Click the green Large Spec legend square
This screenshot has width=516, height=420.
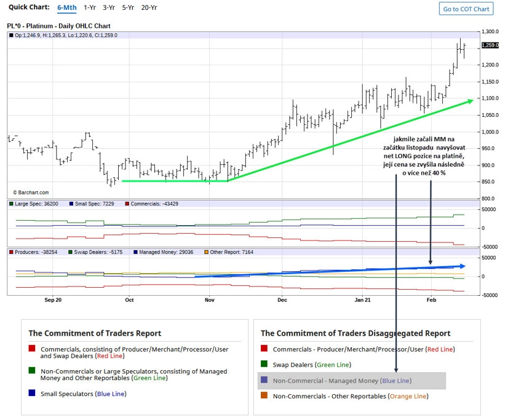click(12, 204)
